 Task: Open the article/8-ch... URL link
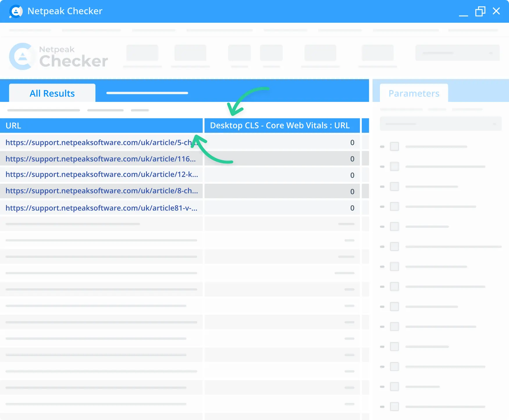coord(102,190)
